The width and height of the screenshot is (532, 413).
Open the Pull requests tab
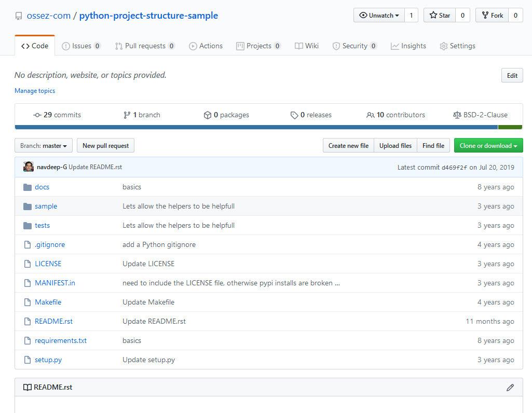point(145,46)
